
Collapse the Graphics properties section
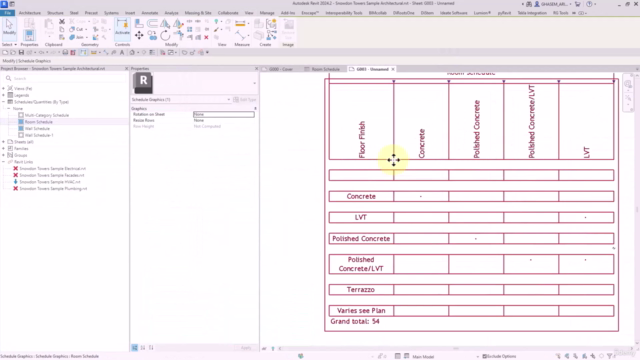click(256, 109)
